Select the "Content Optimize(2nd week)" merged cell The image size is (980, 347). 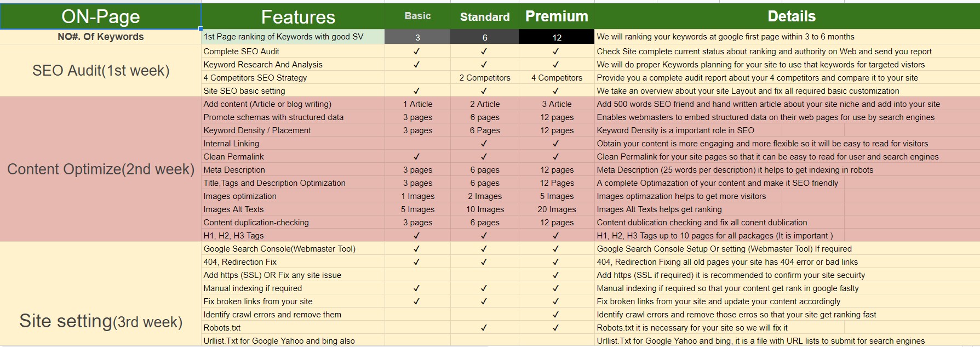[101, 169]
